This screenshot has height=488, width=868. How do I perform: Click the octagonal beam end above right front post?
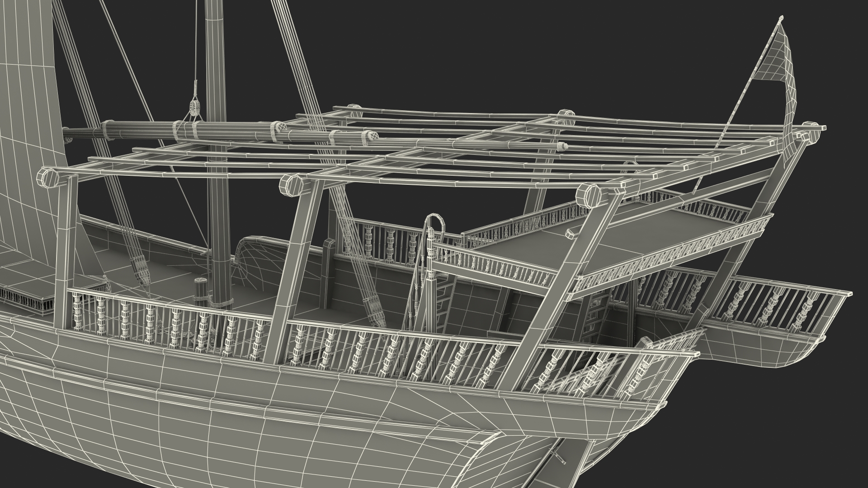(589, 196)
